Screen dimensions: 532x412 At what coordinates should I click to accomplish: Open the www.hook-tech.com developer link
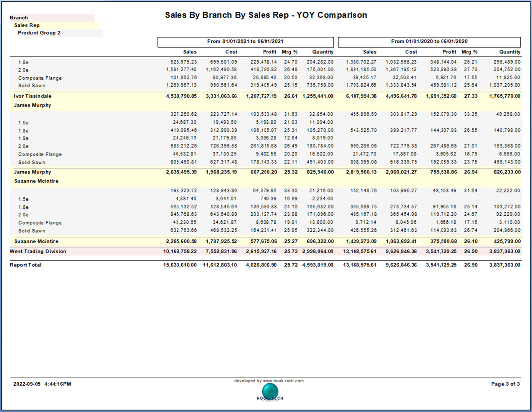pos(283,381)
